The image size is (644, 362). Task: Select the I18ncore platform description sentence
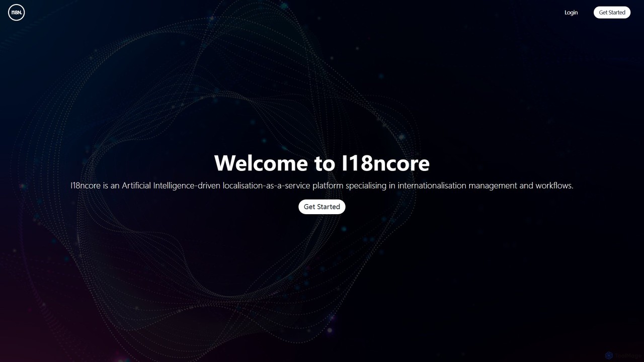tap(322, 186)
